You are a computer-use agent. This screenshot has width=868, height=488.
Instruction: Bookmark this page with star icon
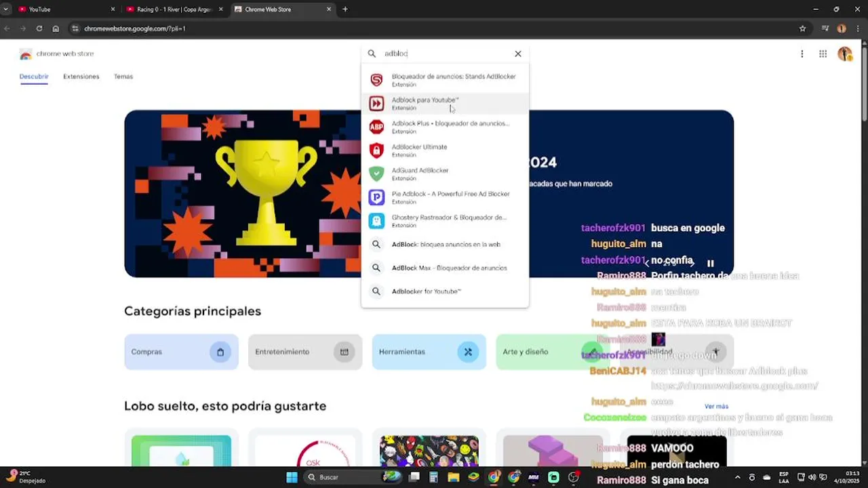[802, 28]
